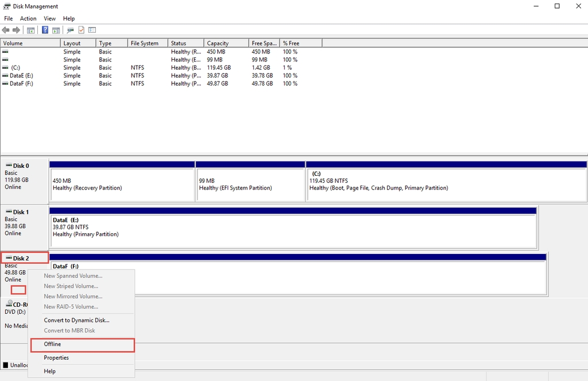588x381 pixels.
Task: Click the checklist settings toolbar icon
Action: (x=92, y=30)
